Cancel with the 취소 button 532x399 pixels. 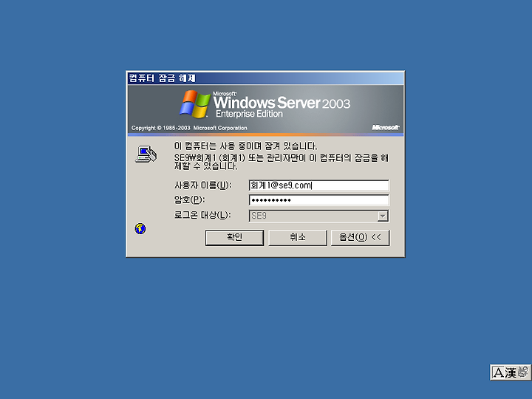tap(298, 237)
